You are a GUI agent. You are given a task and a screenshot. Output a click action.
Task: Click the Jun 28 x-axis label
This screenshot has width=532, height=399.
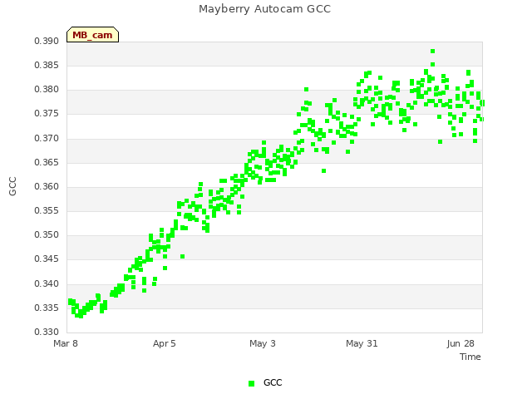(x=461, y=343)
